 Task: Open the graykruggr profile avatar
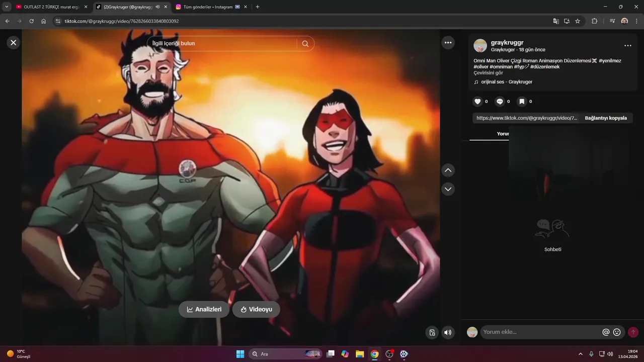tap(480, 46)
